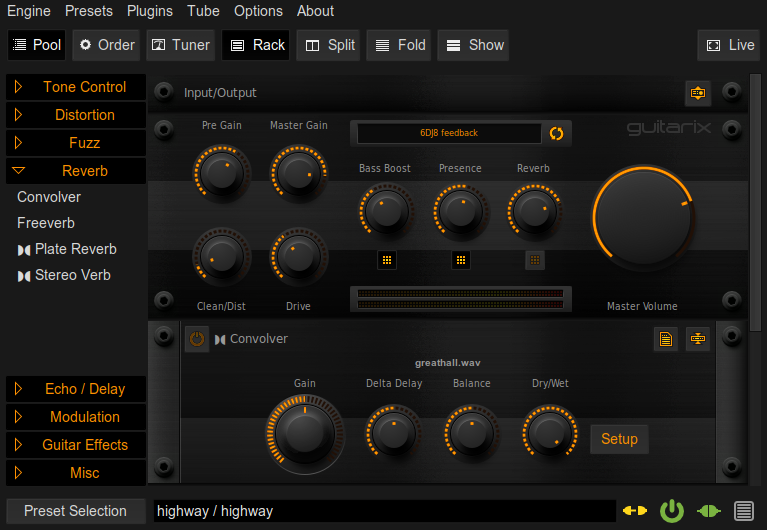Screen dimensions: 767x530
Task: Open the Plugins menu
Action: pos(150,11)
